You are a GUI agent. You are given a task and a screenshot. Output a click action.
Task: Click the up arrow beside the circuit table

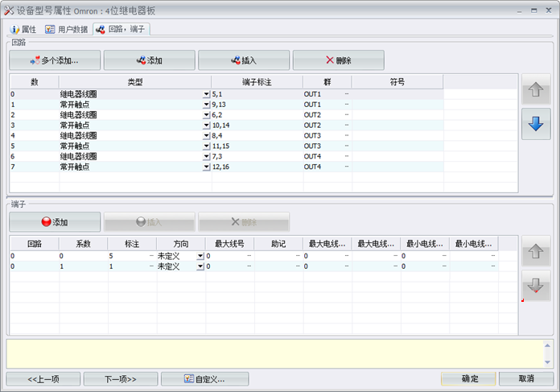[536, 91]
